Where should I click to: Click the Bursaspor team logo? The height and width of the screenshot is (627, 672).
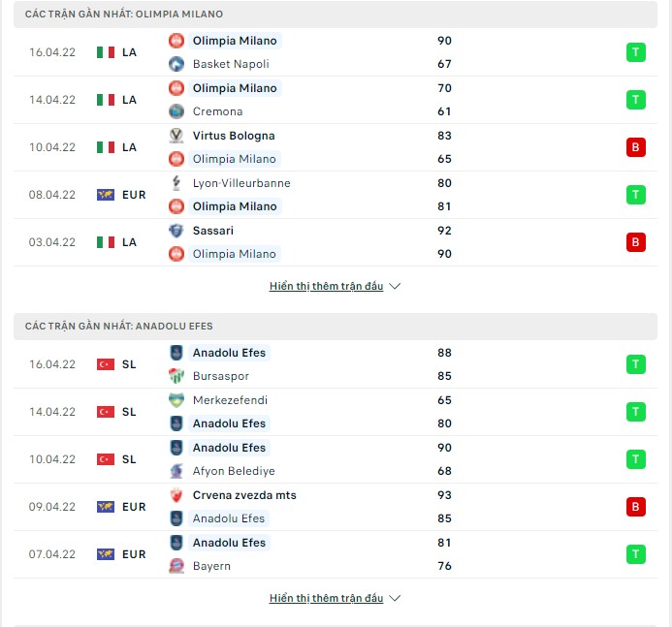(x=176, y=376)
